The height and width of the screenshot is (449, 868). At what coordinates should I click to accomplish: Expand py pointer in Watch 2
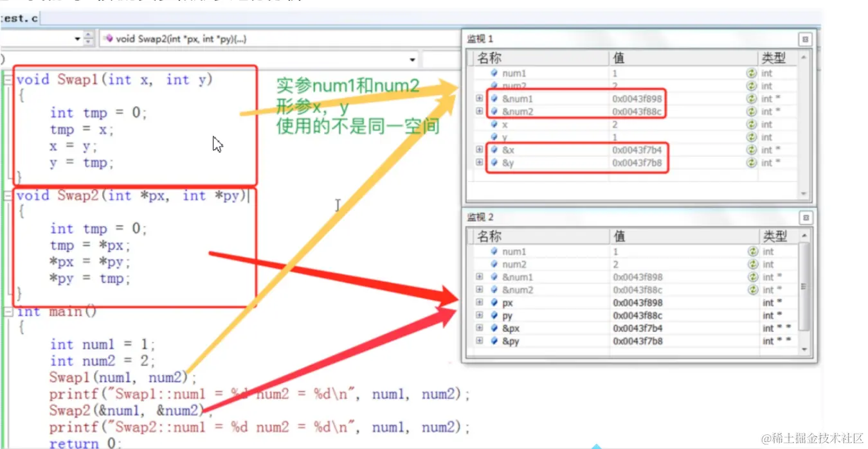[479, 315]
